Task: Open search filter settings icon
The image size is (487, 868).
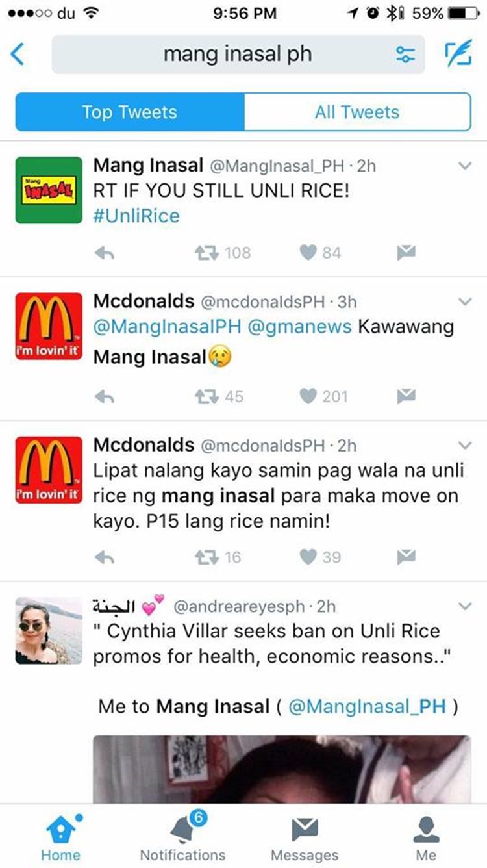Action: (405, 55)
